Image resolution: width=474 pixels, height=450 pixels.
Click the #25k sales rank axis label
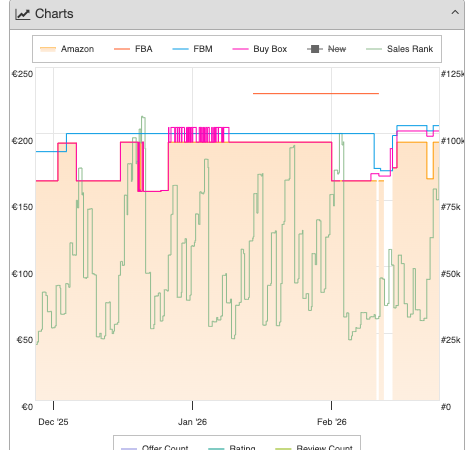click(x=451, y=340)
